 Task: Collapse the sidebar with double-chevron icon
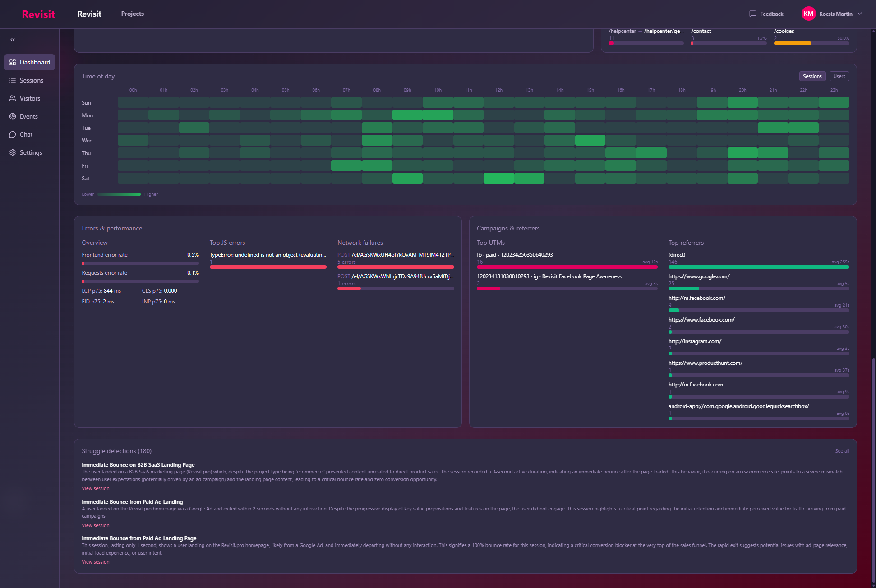(13, 40)
